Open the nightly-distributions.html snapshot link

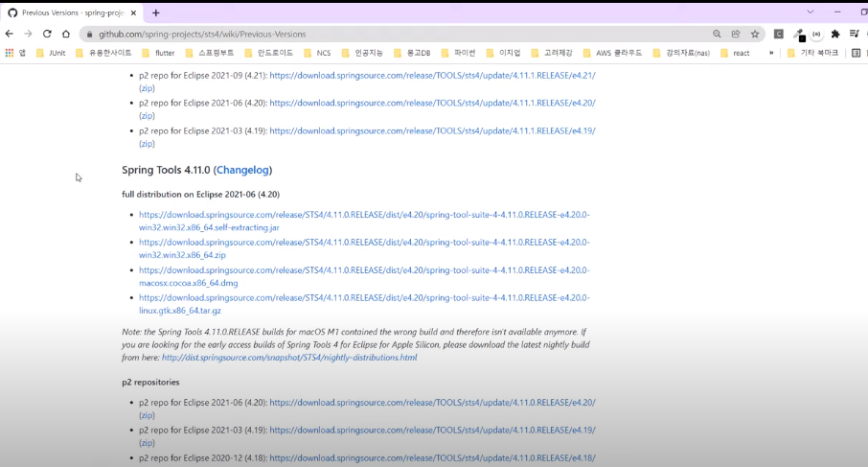coord(289,358)
